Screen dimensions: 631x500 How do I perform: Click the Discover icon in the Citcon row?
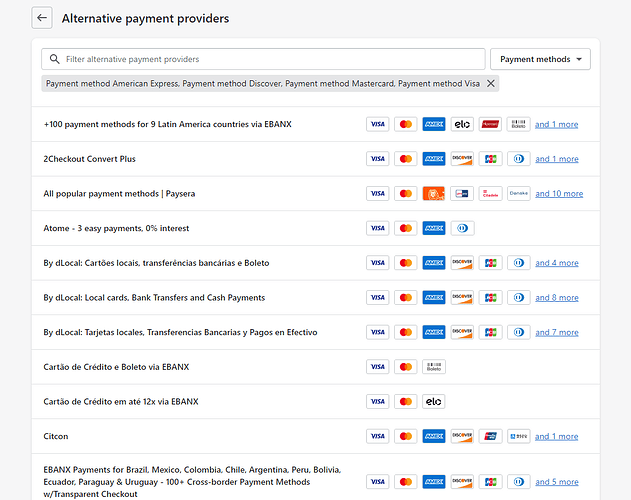462,436
